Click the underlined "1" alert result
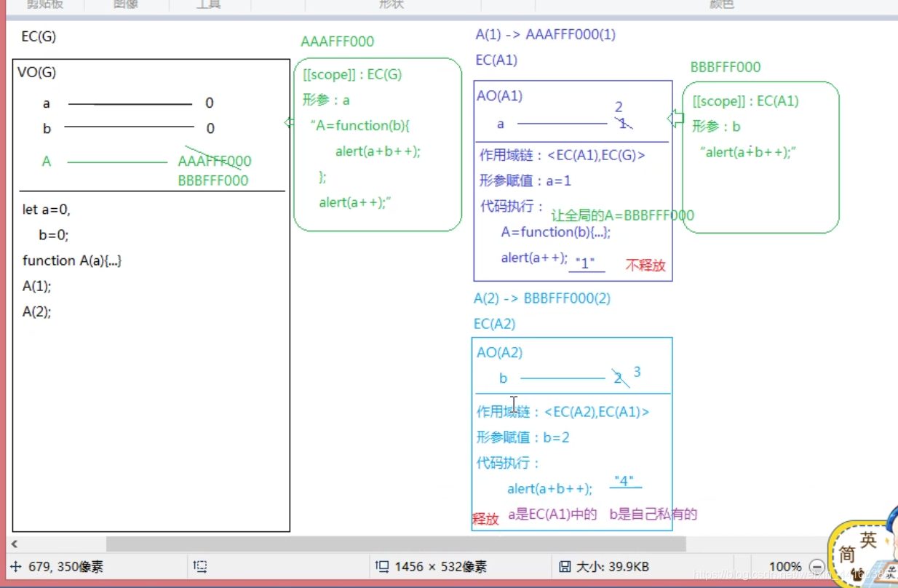 pyautogui.click(x=586, y=263)
